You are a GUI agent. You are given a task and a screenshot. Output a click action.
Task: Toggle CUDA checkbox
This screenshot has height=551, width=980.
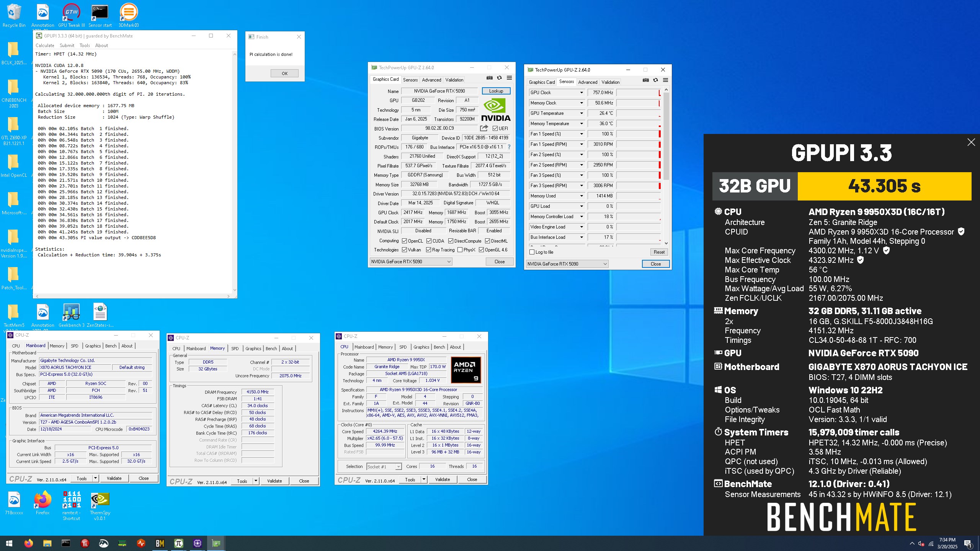(x=429, y=241)
